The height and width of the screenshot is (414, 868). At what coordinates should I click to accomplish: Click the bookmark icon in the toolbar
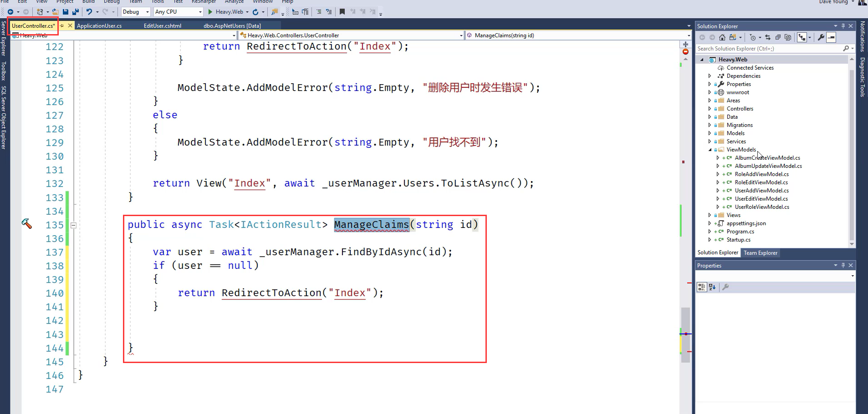(x=342, y=12)
